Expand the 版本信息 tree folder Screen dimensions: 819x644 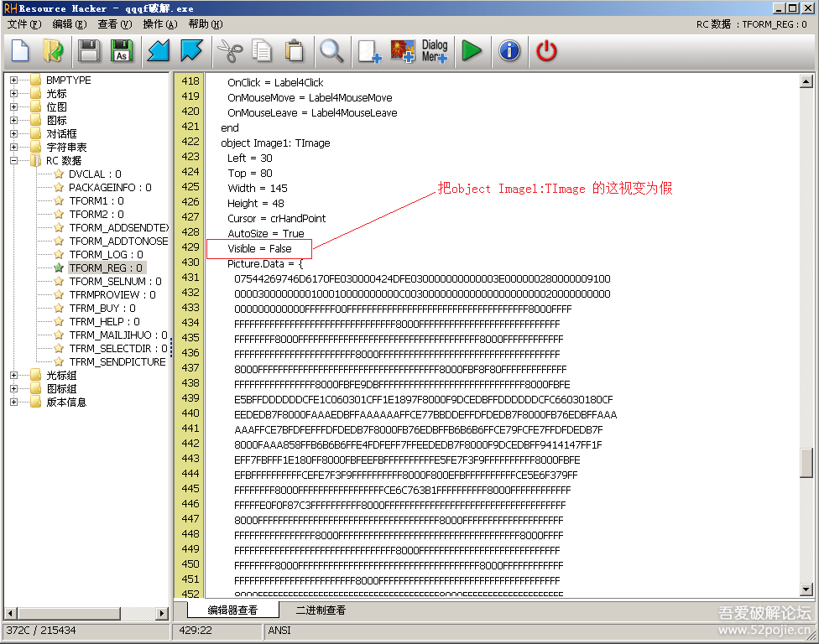[13, 402]
